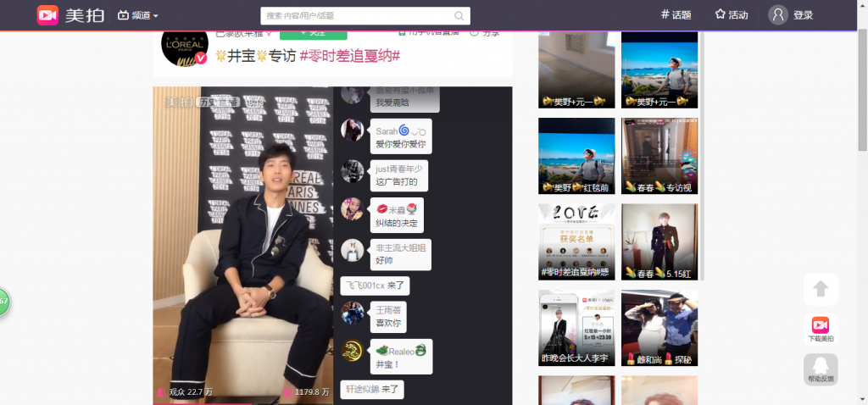The image size is (868, 405).
Task: Click the green 67 side badge
Action: (x=3, y=302)
